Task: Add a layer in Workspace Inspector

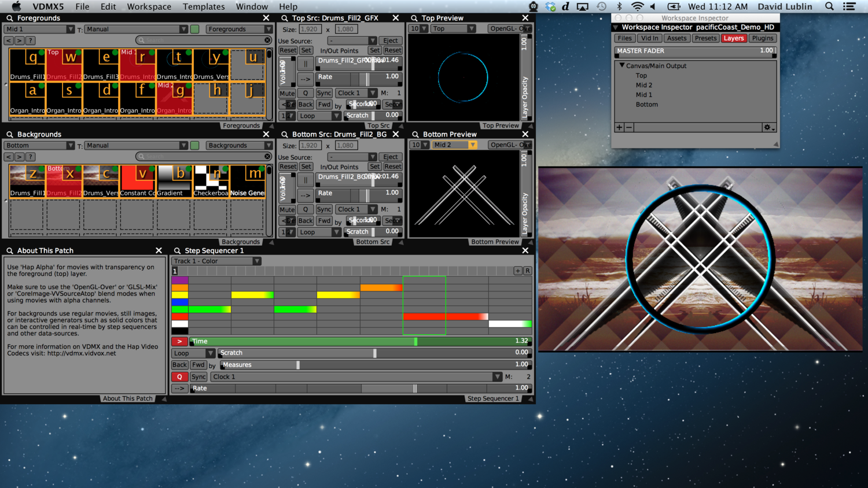Action: 619,127
